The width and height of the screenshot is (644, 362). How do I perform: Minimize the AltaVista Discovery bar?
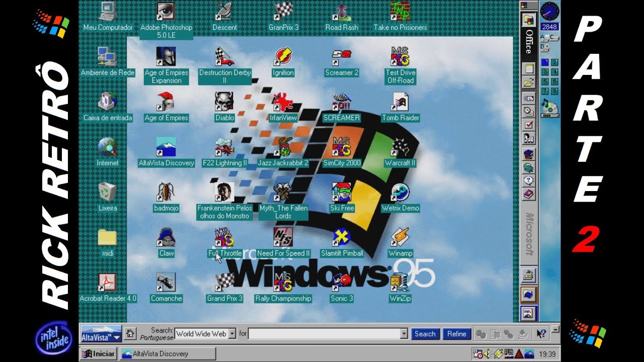(555, 330)
